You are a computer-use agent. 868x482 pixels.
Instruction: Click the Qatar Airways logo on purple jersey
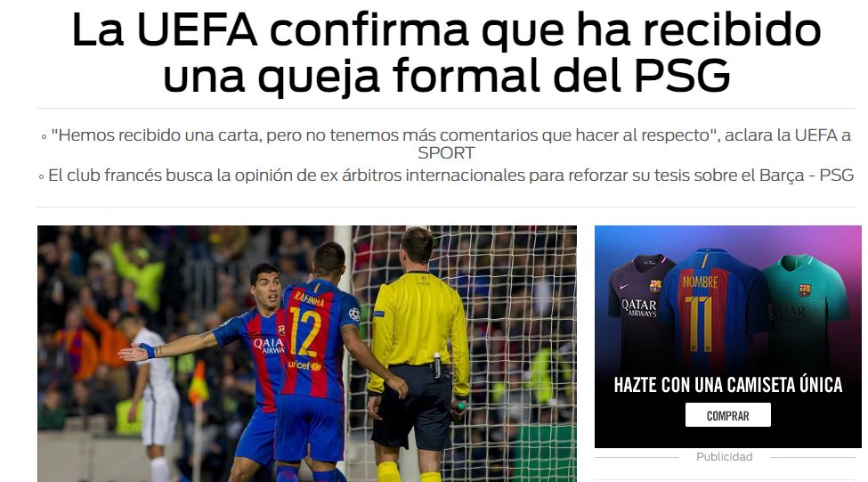[x=639, y=308]
